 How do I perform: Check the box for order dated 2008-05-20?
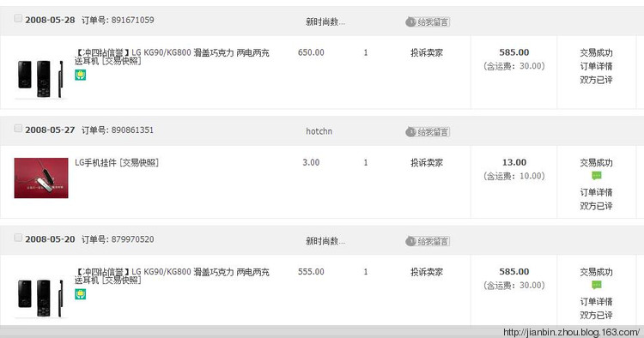pos(18,238)
